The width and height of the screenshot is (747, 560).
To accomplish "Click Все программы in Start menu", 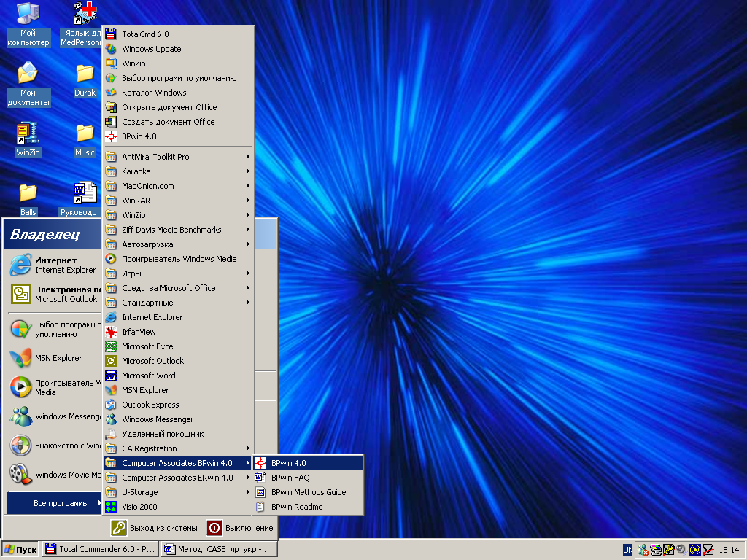I will tap(54, 503).
